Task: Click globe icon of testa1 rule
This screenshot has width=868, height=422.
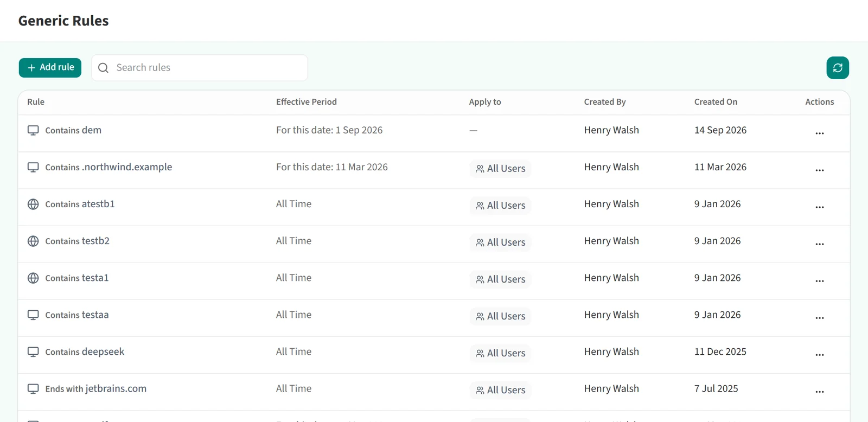Action: (33, 278)
